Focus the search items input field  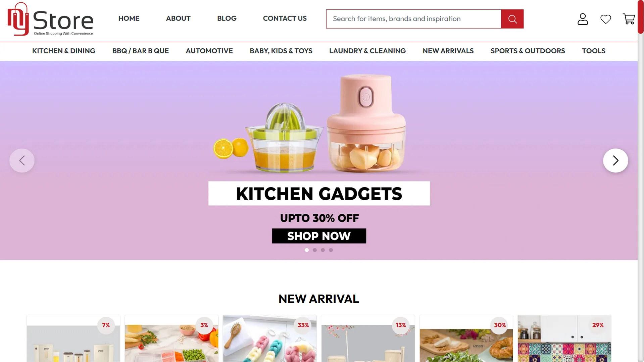point(413,19)
